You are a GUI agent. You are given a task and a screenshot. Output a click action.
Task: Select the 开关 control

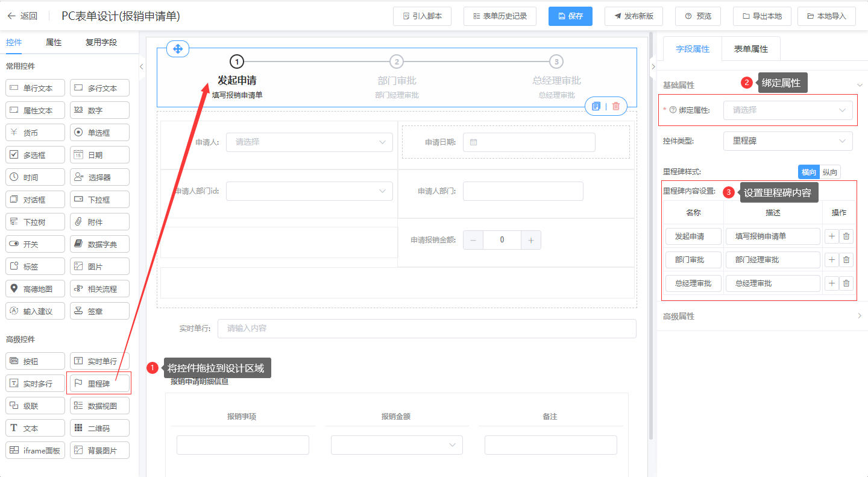(35, 244)
